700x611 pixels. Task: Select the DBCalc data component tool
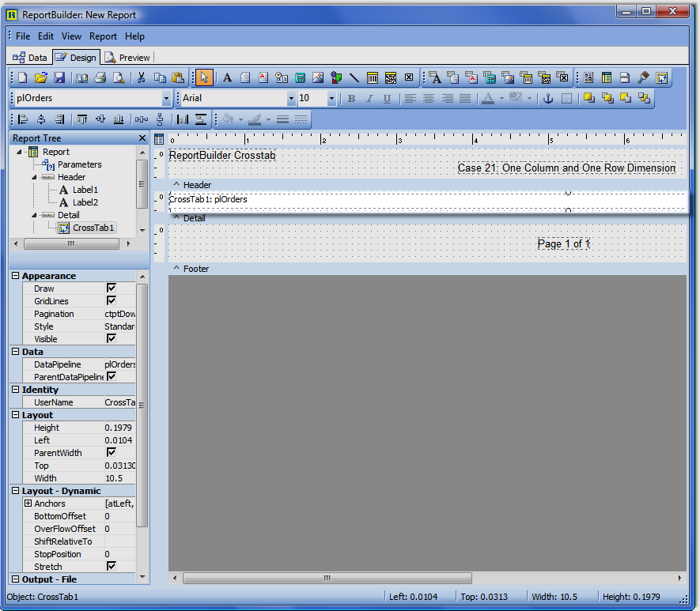[x=490, y=78]
